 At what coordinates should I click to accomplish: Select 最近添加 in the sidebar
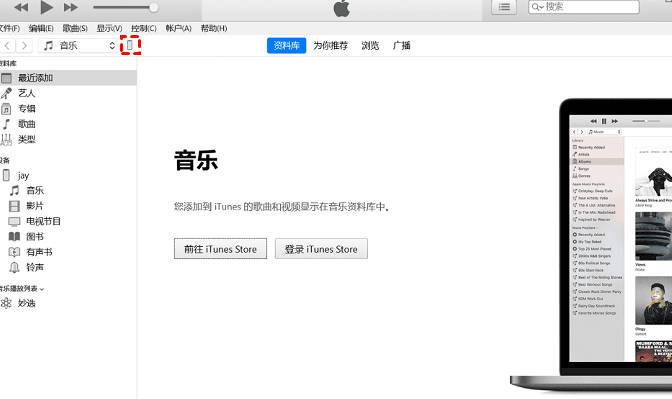pyautogui.click(x=68, y=78)
